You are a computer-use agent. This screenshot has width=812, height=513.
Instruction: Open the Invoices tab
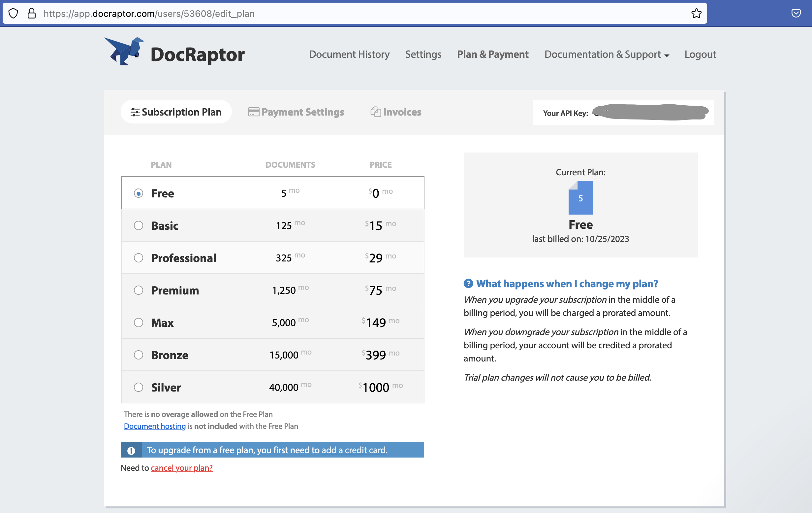396,112
